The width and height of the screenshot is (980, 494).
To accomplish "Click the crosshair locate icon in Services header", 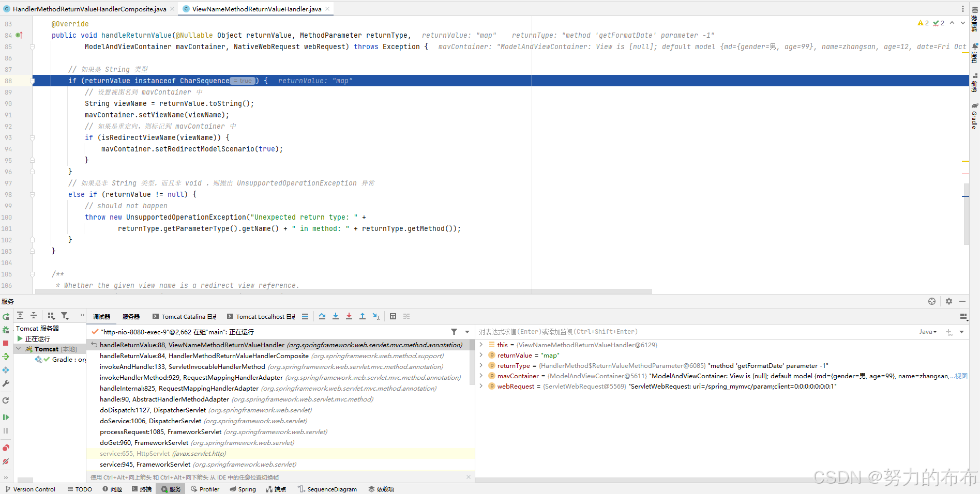I will tap(932, 301).
